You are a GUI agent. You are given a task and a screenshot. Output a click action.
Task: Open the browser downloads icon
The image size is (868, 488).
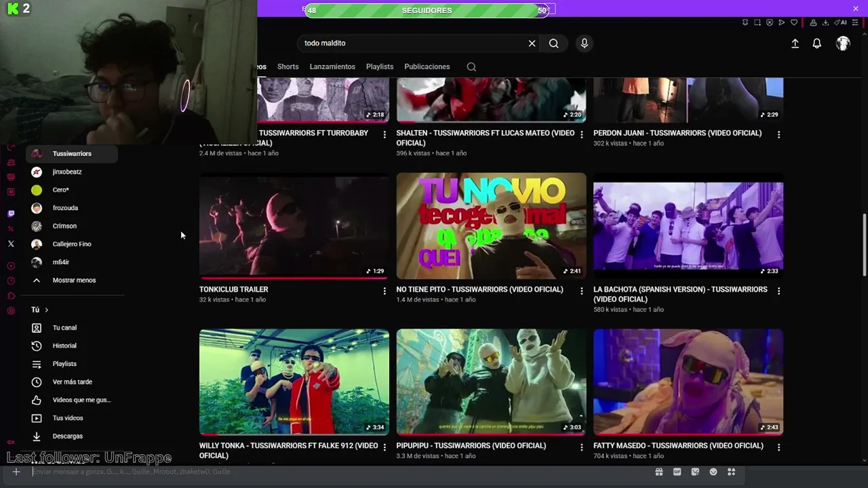click(x=827, y=22)
